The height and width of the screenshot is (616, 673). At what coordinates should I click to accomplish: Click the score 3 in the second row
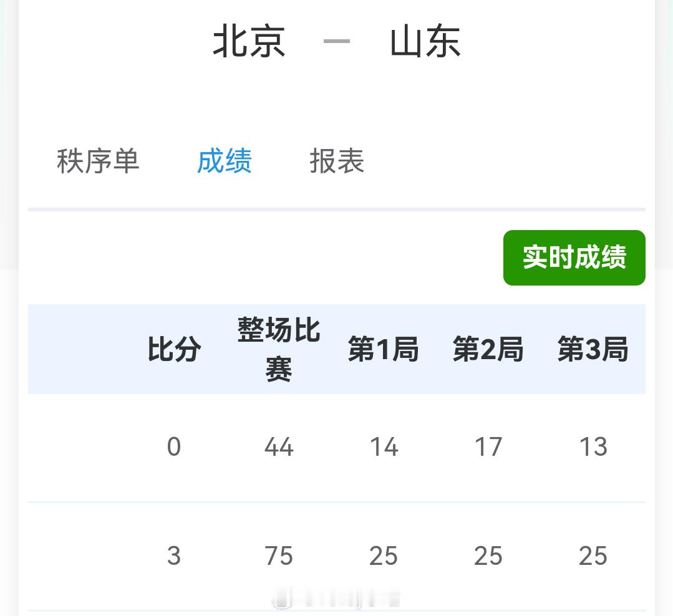coord(174,556)
